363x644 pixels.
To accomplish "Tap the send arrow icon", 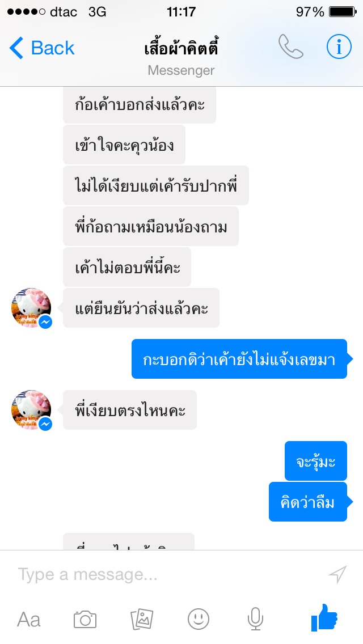I will (338, 574).
